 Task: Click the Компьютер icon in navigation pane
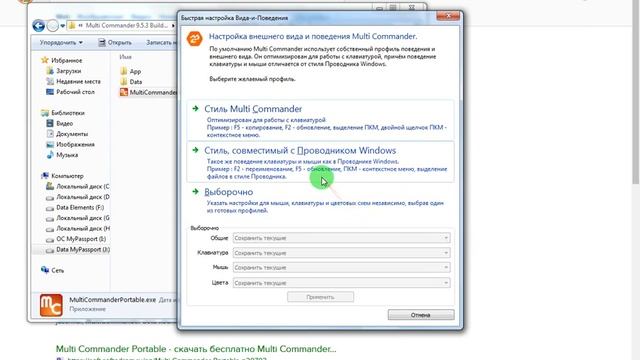pos(45,176)
